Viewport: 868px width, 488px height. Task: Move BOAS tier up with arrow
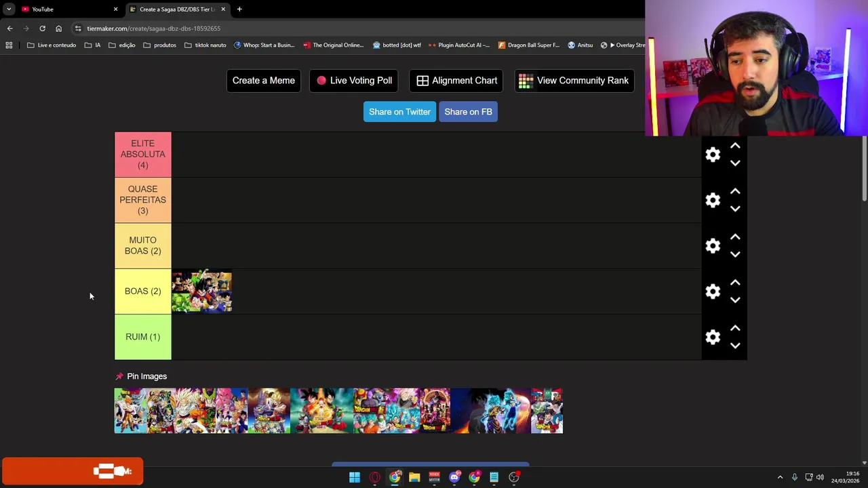click(x=735, y=283)
